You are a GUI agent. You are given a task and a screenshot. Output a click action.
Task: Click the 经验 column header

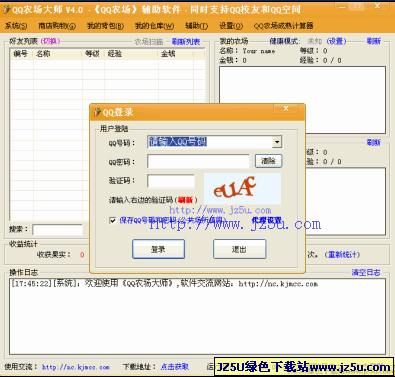coord(131,54)
